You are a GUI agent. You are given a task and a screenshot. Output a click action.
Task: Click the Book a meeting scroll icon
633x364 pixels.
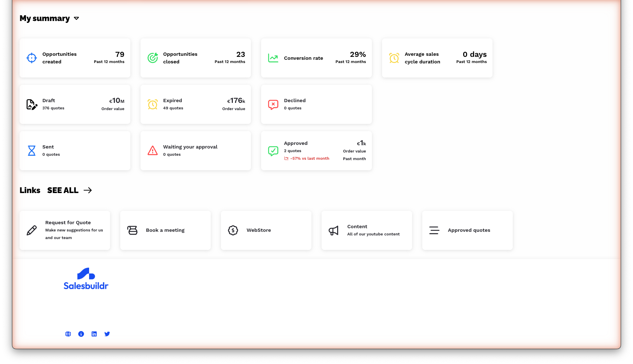pyautogui.click(x=133, y=230)
